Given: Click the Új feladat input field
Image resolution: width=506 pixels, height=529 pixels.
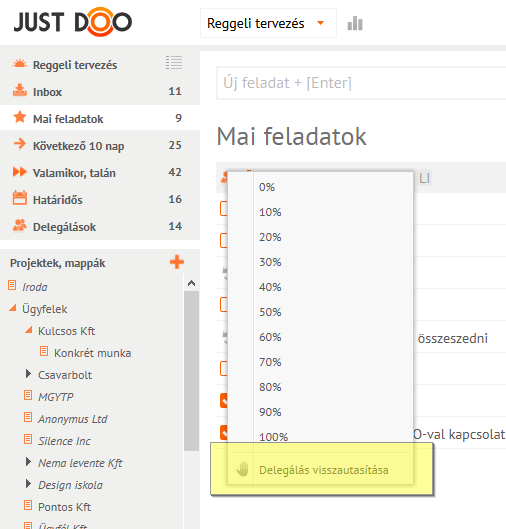Looking at the screenshot, I should 361,83.
